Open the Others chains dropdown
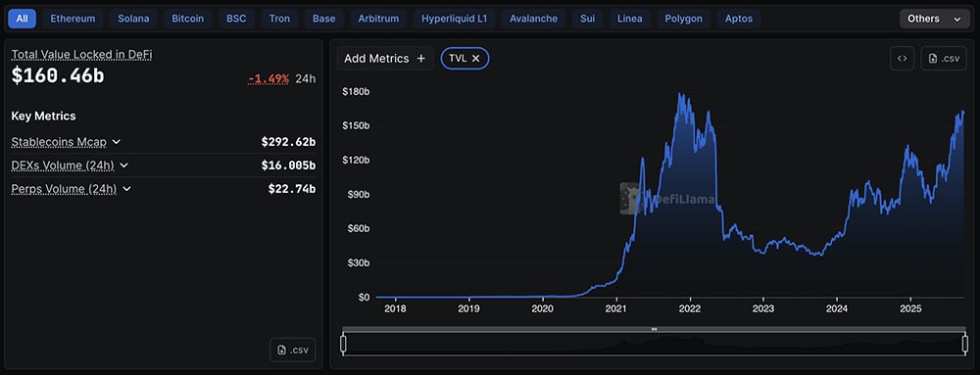Viewport: 980px width, 375px height. point(935,19)
